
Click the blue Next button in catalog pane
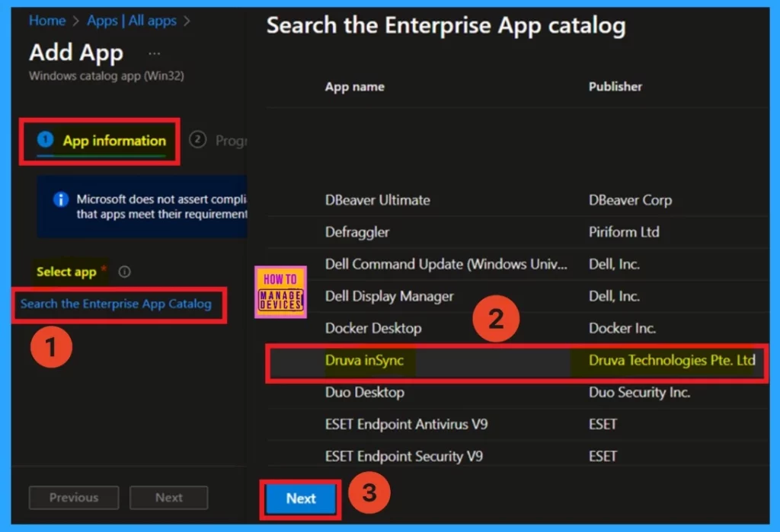pos(301,499)
